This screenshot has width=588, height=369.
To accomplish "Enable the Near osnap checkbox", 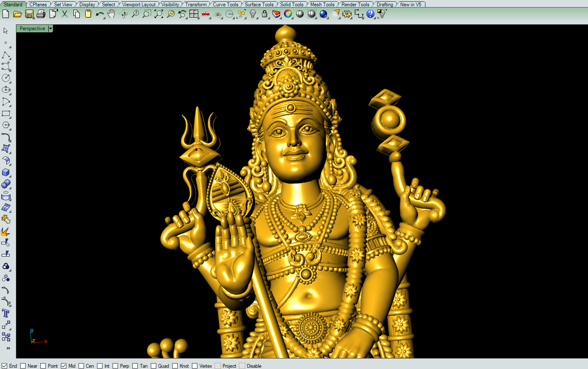I will pos(23,366).
